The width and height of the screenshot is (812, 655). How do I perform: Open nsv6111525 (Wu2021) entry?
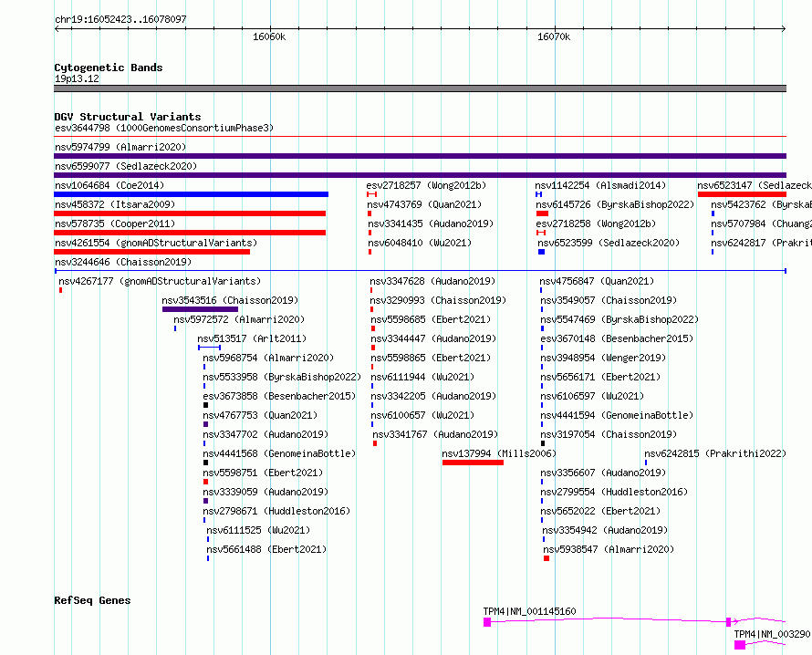click(x=258, y=530)
